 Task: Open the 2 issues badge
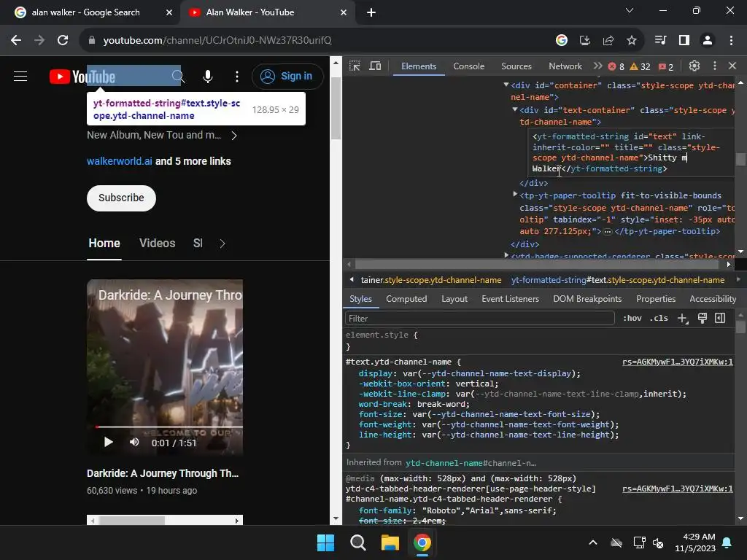(x=665, y=66)
